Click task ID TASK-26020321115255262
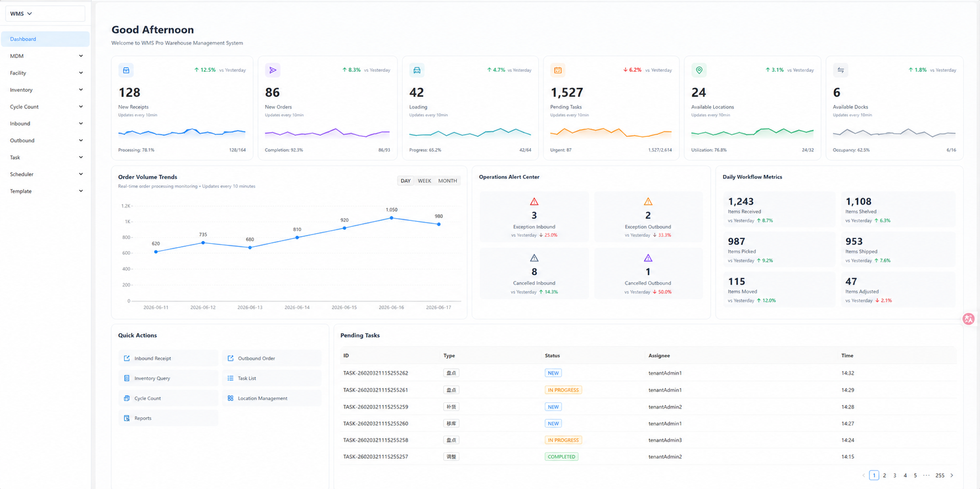 click(375, 373)
